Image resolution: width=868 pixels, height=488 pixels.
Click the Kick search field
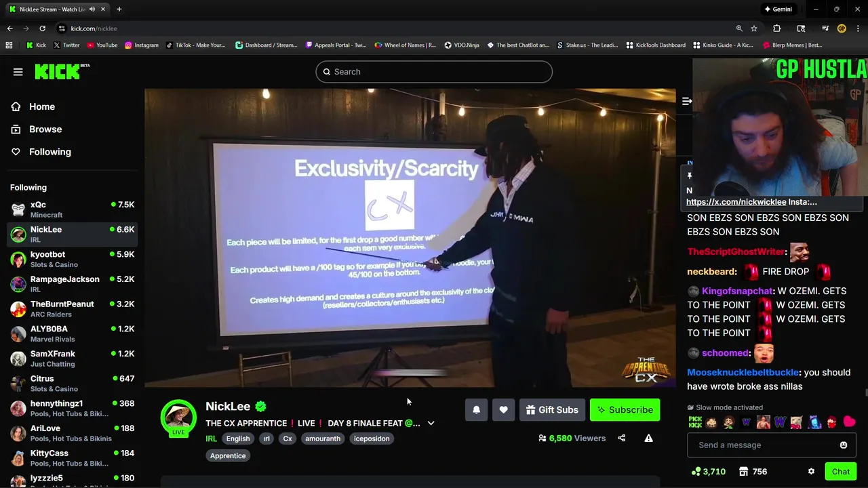tap(434, 72)
